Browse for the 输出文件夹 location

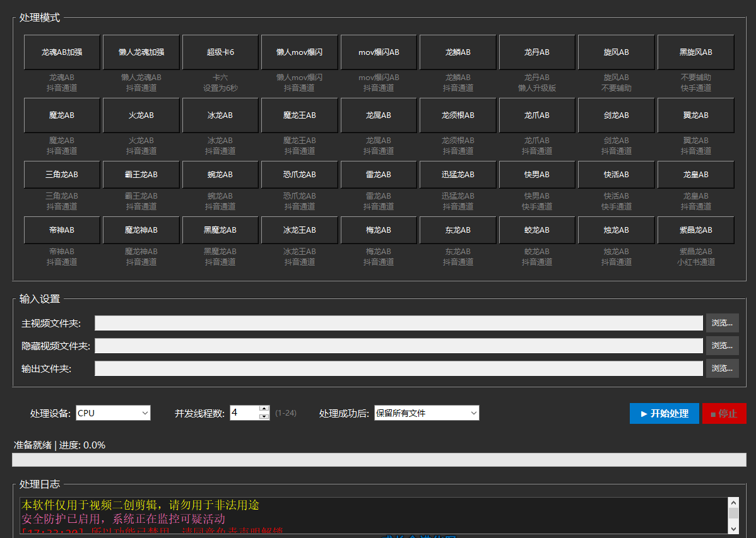point(722,368)
